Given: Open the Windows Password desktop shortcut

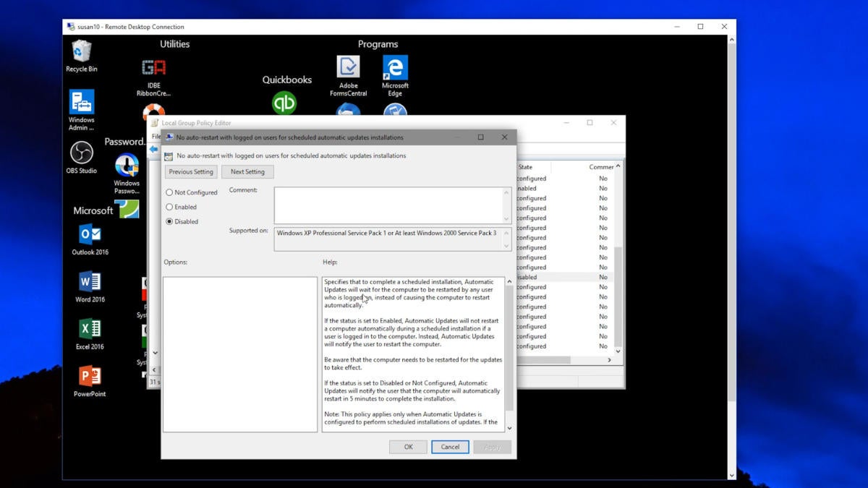Looking at the screenshot, I should coord(127,174).
